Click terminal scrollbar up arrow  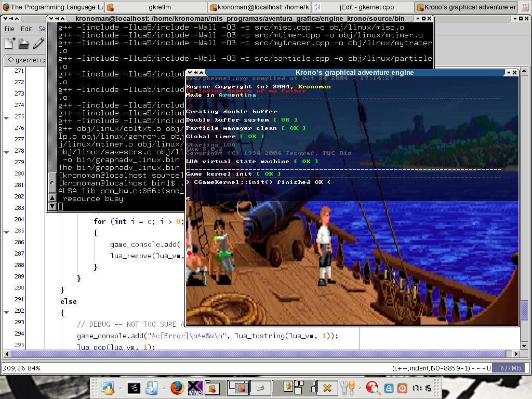point(52,198)
